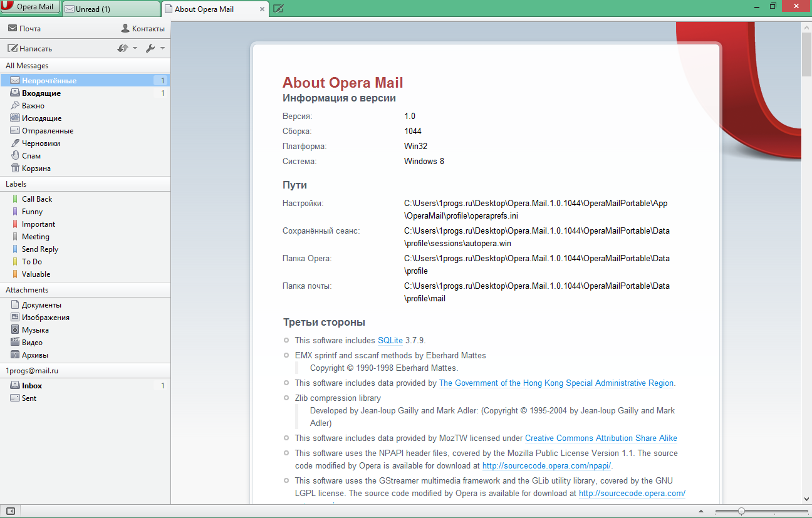
Task: Show Документы attachments
Action: coord(85,305)
